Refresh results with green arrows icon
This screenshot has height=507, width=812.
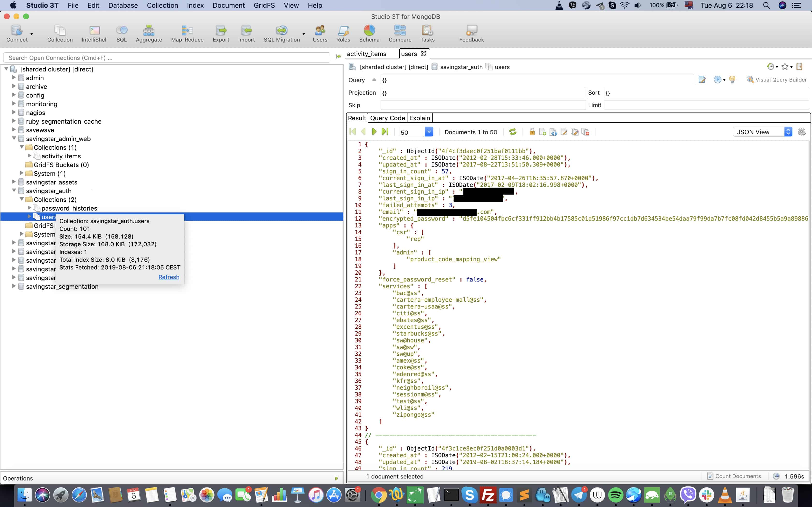513,132
